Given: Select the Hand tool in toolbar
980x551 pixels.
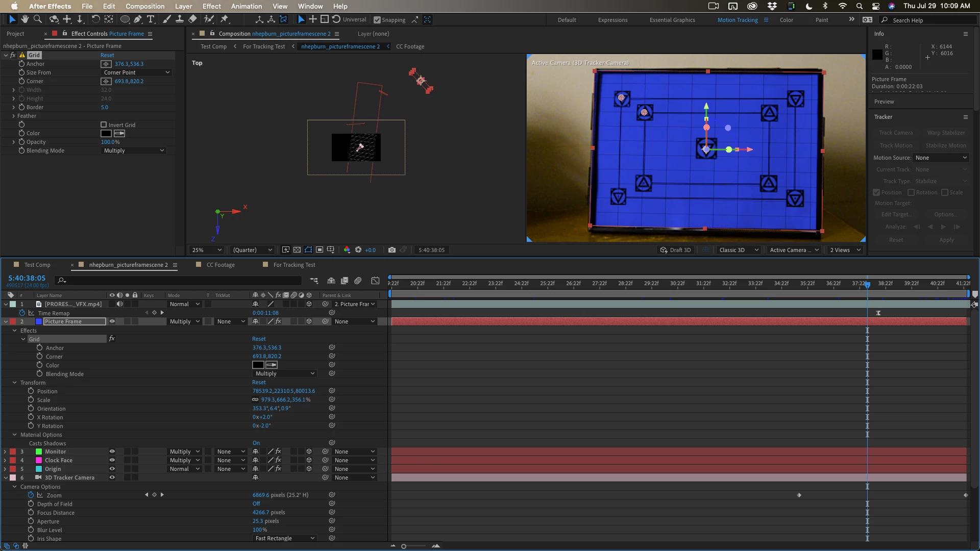Looking at the screenshot, I should (24, 19).
